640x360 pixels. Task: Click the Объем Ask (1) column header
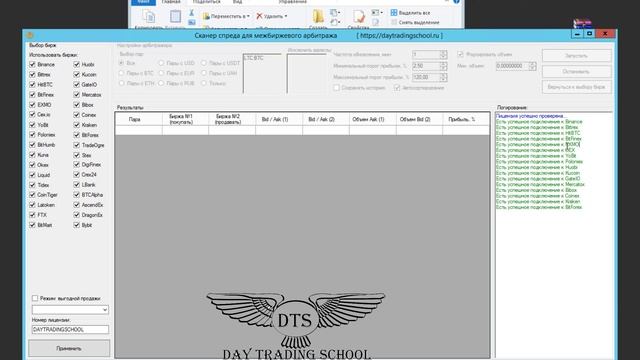[372, 119]
